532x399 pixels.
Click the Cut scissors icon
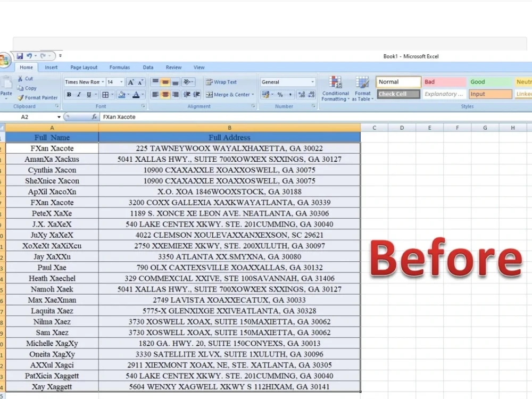[20, 79]
